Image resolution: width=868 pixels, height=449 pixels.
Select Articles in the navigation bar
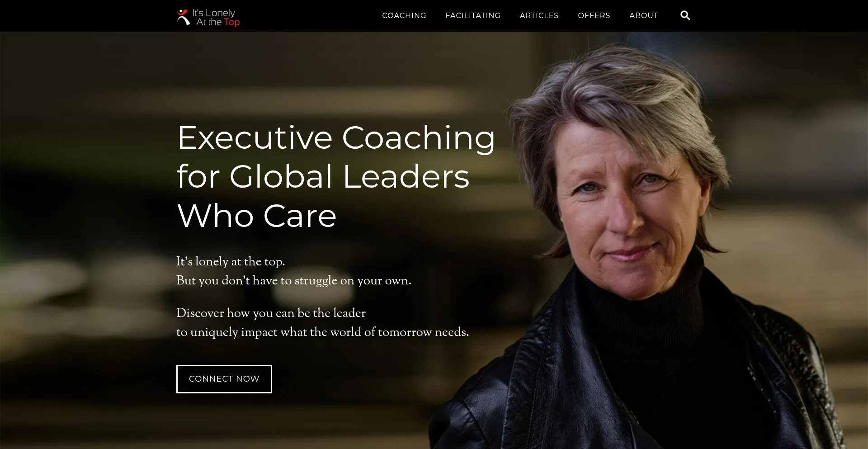click(539, 15)
